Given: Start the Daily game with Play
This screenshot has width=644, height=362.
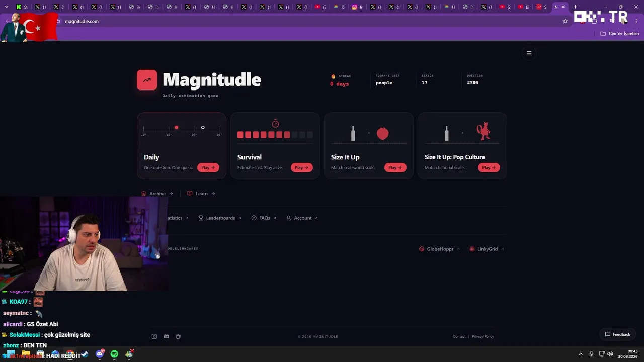Looking at the screenshot, I should click(x=208, y=168).
